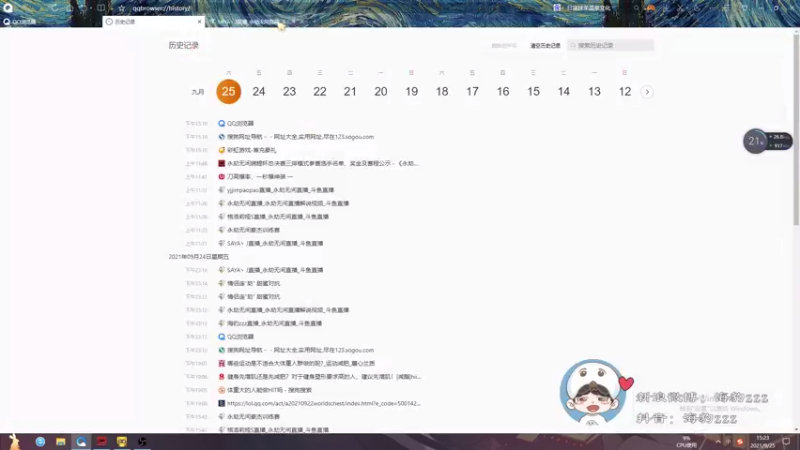Click the bookmark star beside the address bar

click(x=121, y=8)
